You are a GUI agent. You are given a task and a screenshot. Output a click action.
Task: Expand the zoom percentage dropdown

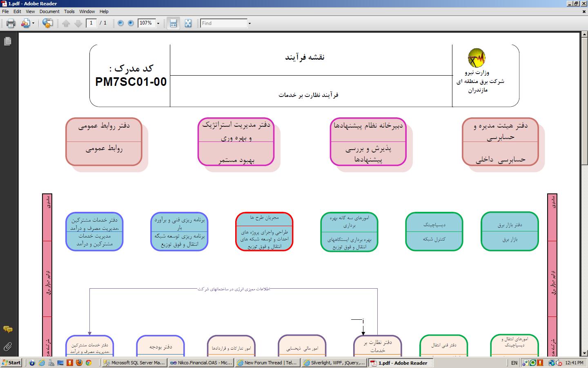tap(158, 23)
